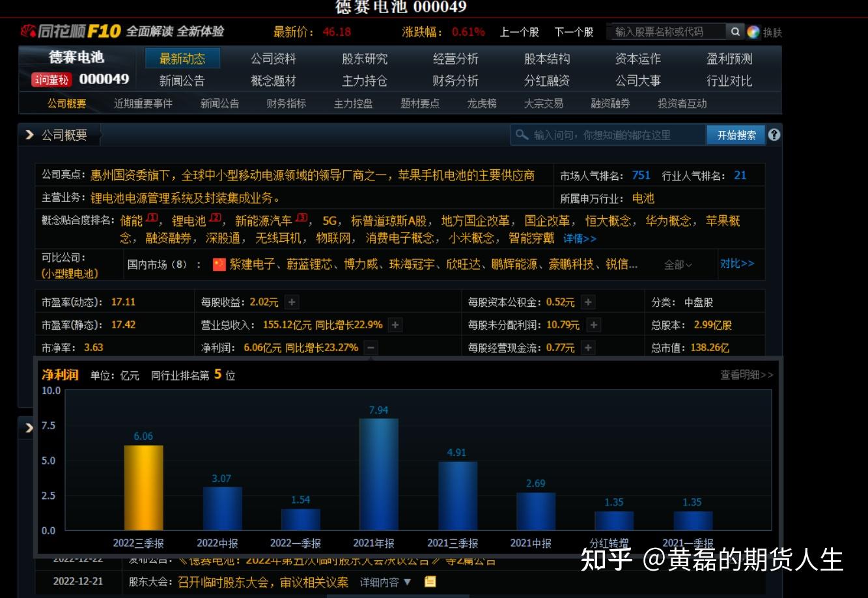Screen dimensions: 868x598
Task: Click the search magnifier icon beside stock code input
Action: pyautogui.click(x=735, y=31)
